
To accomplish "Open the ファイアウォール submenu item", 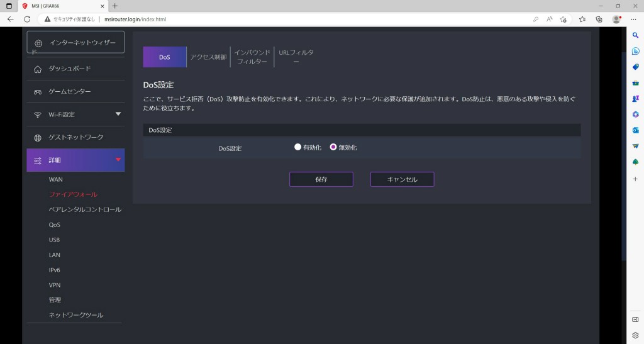I will 73,194.
